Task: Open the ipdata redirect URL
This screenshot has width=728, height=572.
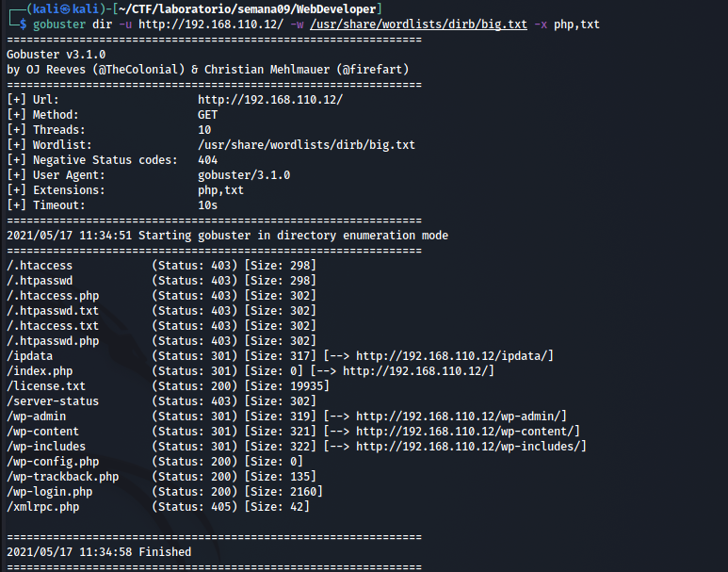Action: [454, 355]
